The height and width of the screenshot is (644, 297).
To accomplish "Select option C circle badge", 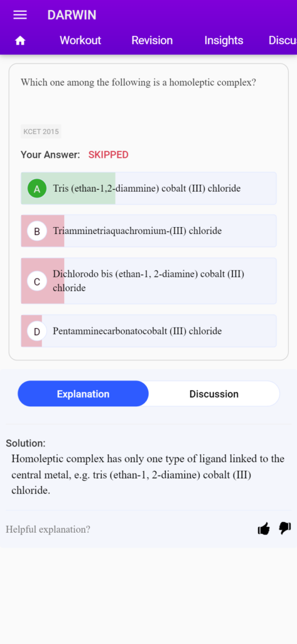I will 37,281.
